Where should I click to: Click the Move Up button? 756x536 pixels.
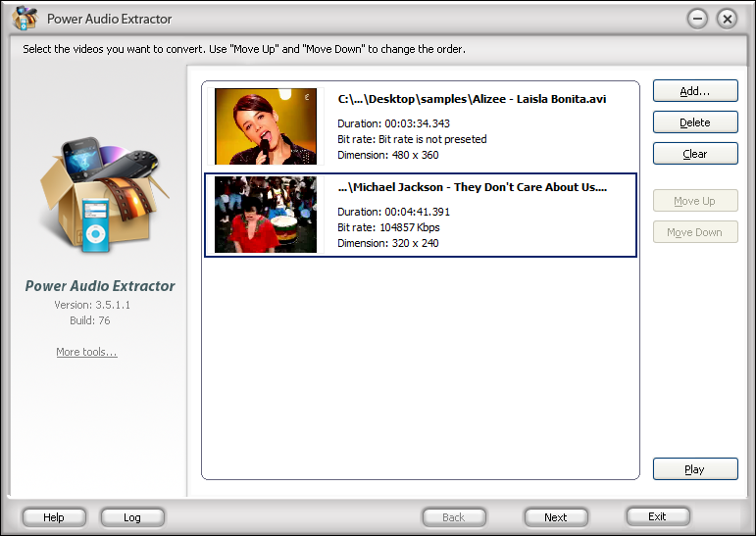(x=695, y=201)
